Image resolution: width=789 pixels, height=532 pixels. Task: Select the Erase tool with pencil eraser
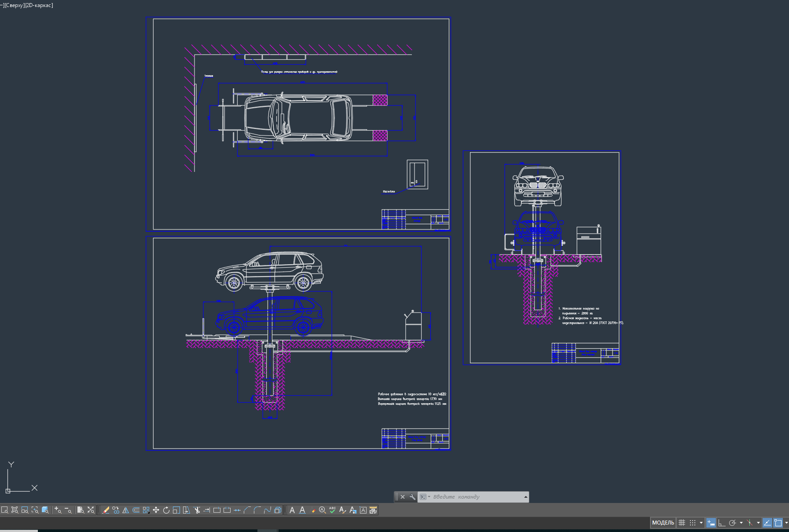106,510
